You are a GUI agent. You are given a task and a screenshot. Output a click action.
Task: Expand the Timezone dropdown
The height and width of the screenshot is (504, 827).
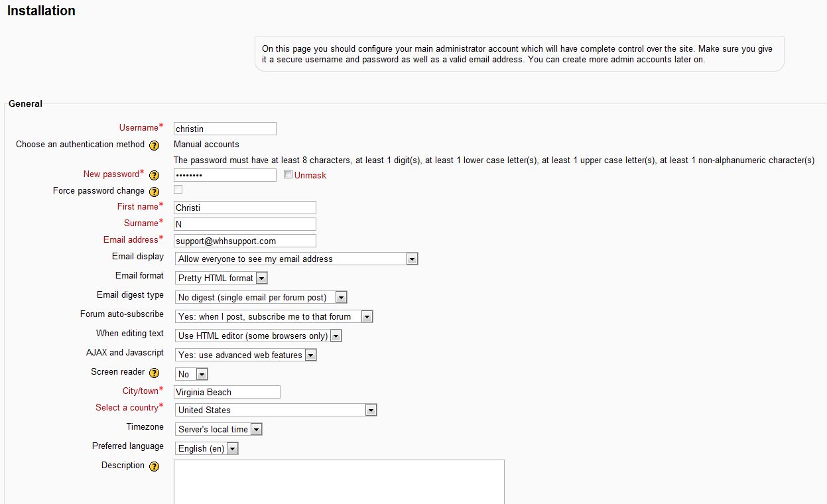219,429
